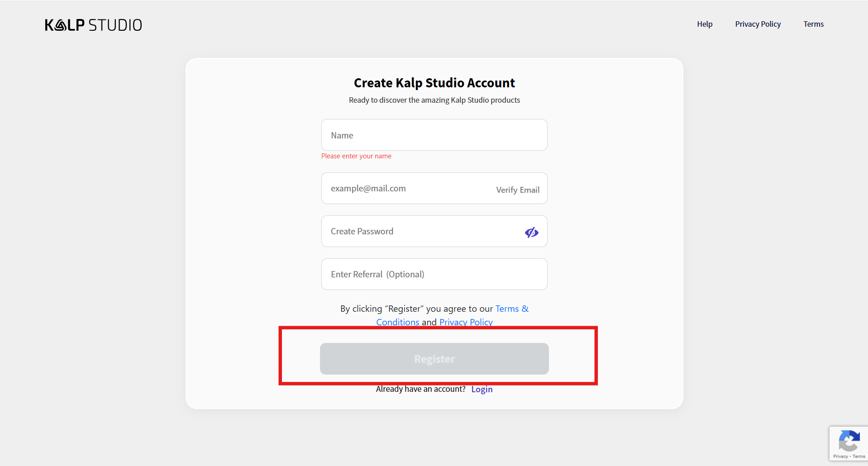Viewport: 868px width, 466px height.
Task: Toggle password visibility eye icon
Action: coord(531,232)
